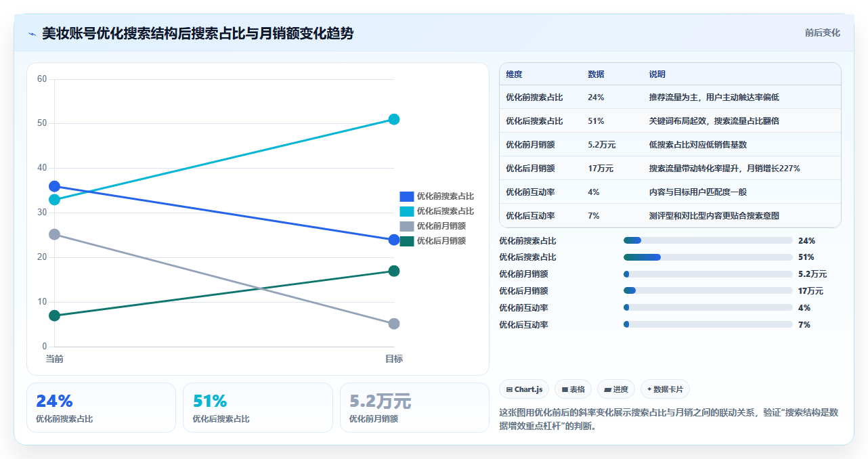
Task: Open the 51% 优化后搜索占比 data card
Action: pos(258,408)
